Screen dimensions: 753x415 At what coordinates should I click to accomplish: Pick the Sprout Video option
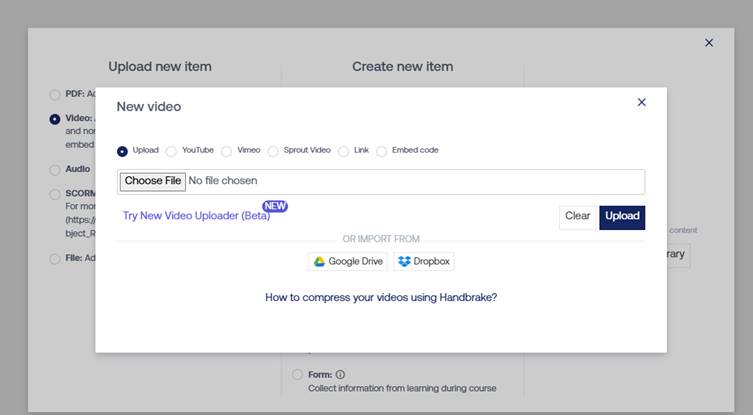(273, 151)
